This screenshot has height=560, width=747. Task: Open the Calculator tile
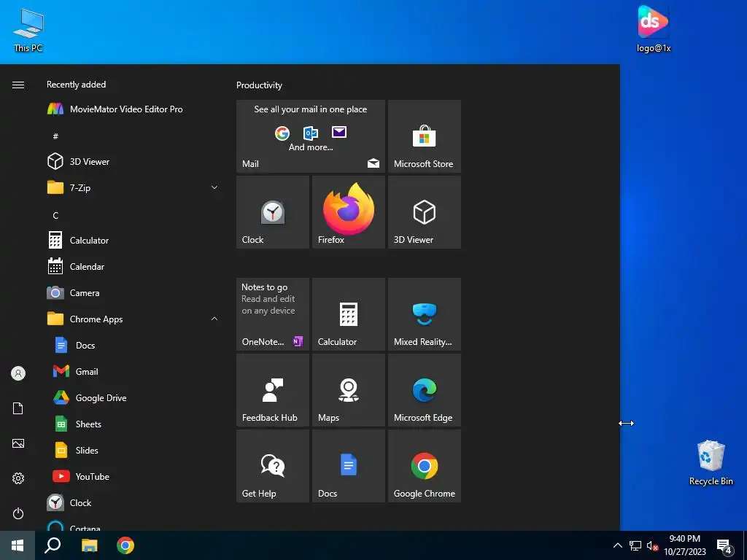349,314
